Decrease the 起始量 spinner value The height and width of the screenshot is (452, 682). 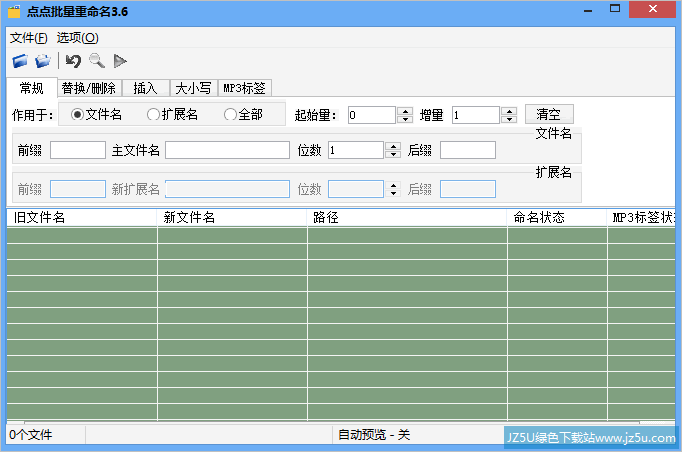click(405, 119)
